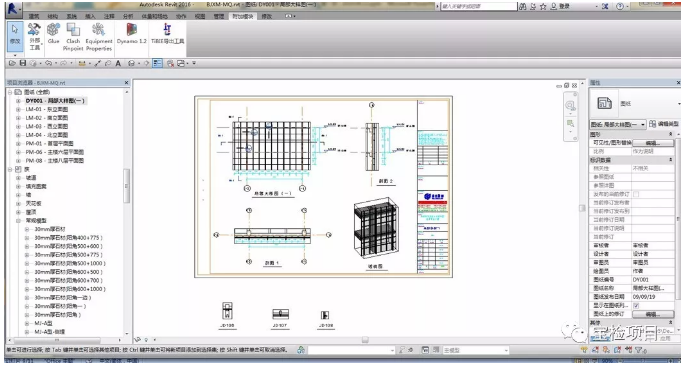Image resolution: width=687 pixels, height=365 pixels.
Task: Click the 编辑 button for visibility/graphics override
Action: [653, 143]
